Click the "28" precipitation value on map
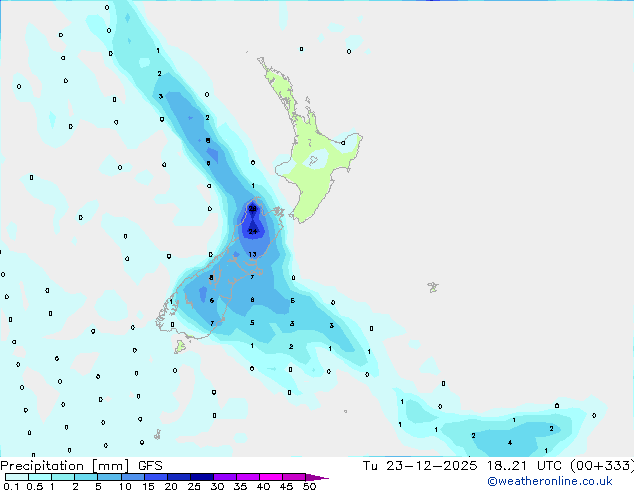 point(253,209)
